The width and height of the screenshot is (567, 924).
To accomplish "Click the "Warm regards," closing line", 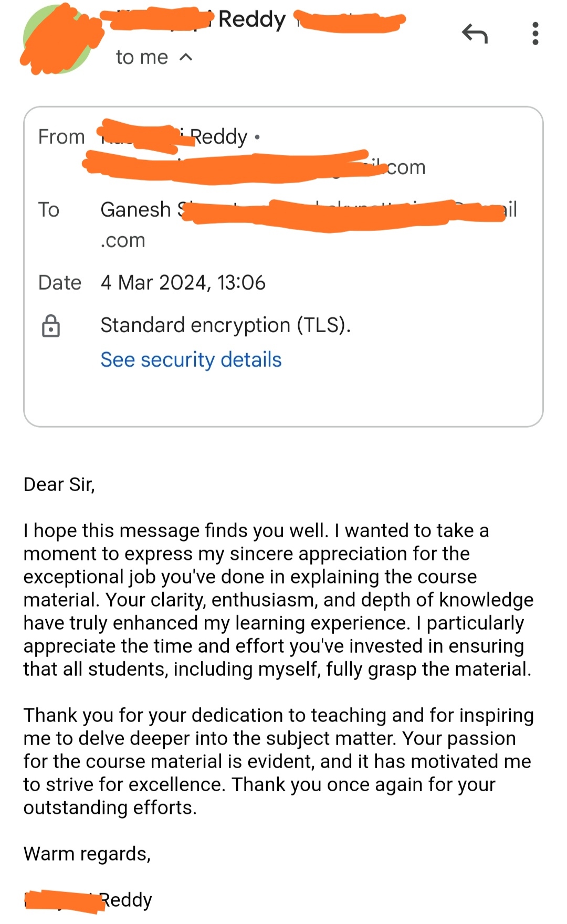I will 87,854.
